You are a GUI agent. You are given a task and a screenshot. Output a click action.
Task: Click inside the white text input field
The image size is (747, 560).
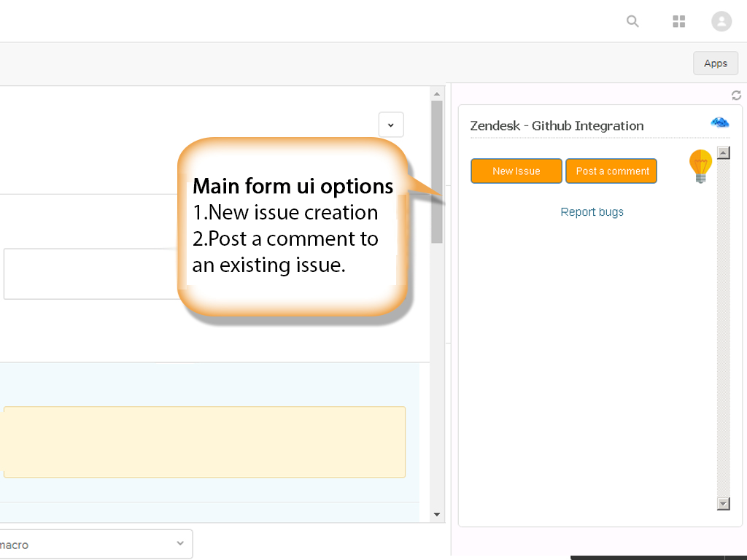click(x=88, y=273)
